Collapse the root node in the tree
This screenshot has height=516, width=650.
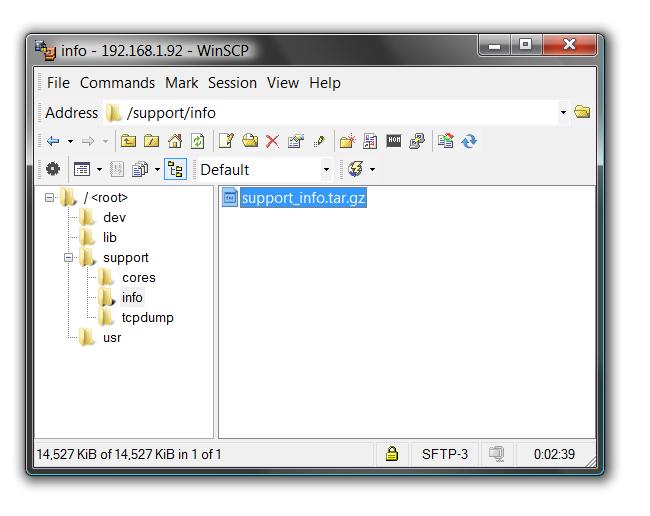click(x=50, y=198)
